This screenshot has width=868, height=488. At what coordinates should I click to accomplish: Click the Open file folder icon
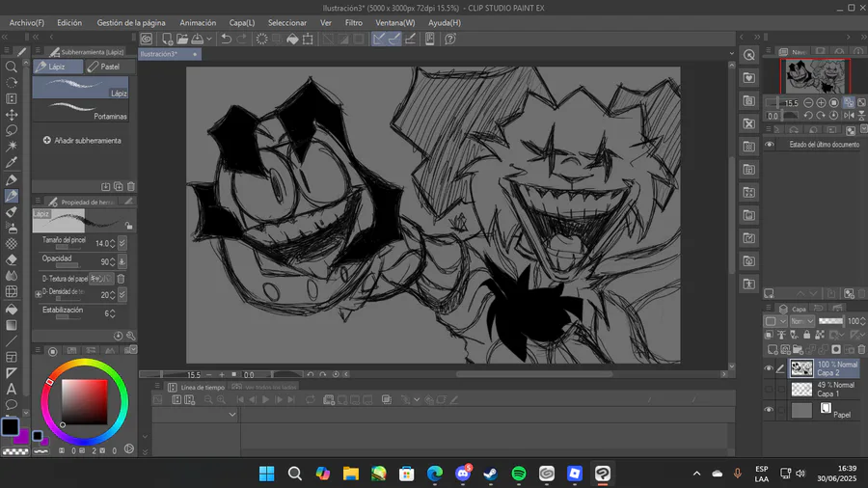[182, 39]
